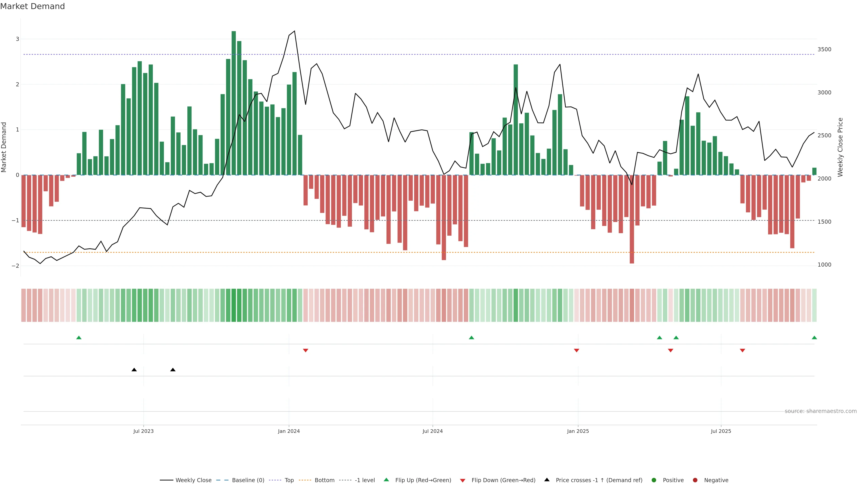The width and height of the screenshot is (868, 488).
Task: Click the Jan 2024 x-axis label
Action: (289, 431)
